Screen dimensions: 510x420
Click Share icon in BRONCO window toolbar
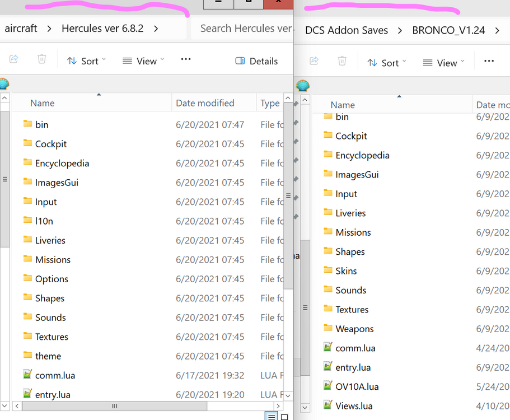[x=314, y=61]
